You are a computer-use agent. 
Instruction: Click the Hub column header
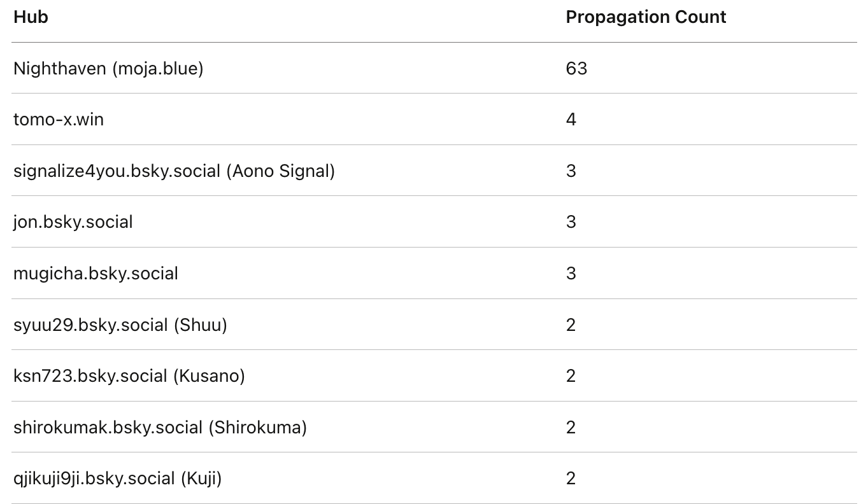[31, 17]
